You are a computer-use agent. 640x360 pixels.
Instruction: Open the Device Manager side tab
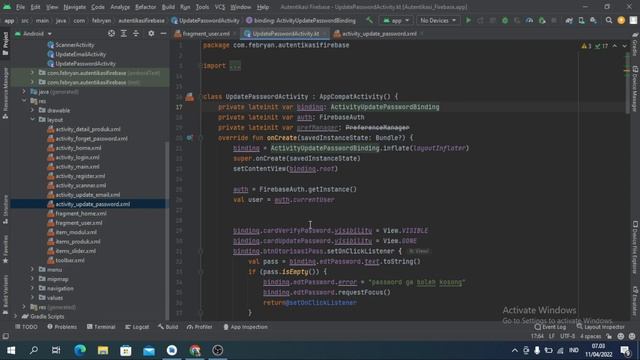[635, 88]
